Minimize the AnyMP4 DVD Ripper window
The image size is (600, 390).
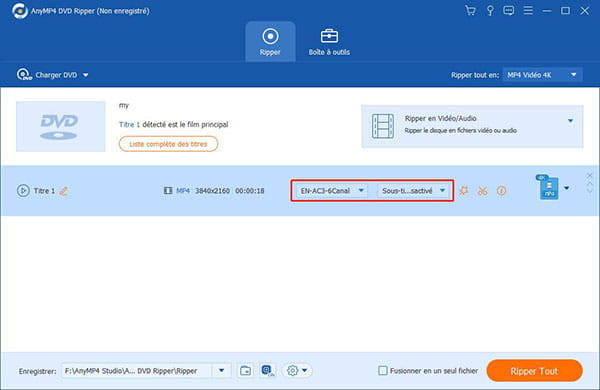point(547,11)
